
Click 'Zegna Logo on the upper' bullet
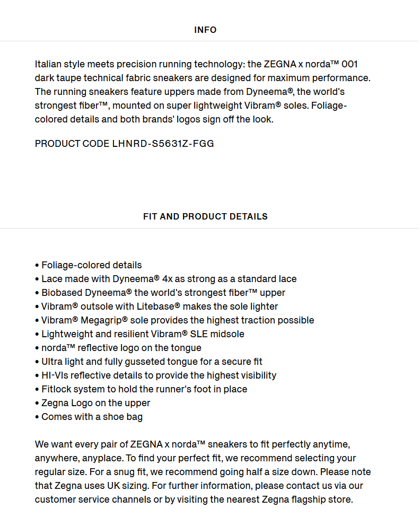(x=93, y=402)
